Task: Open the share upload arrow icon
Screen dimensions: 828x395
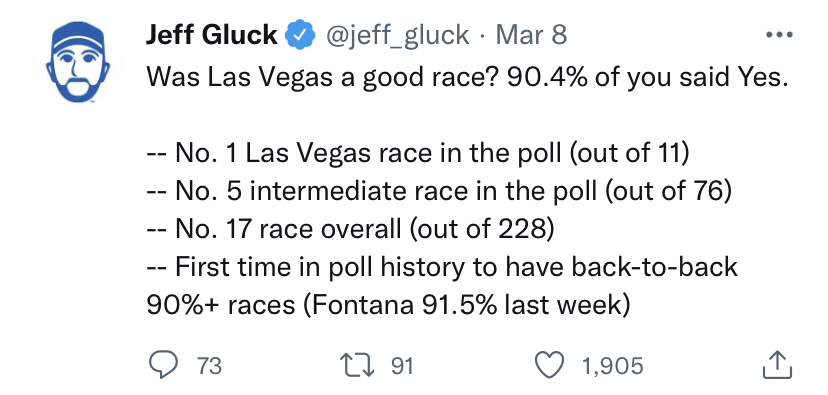Action: tap(778, 365)
